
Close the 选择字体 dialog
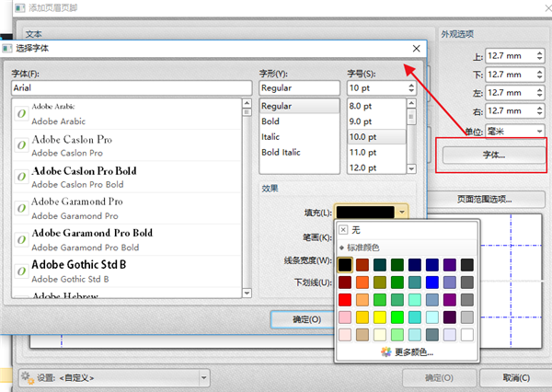(416, 48)
